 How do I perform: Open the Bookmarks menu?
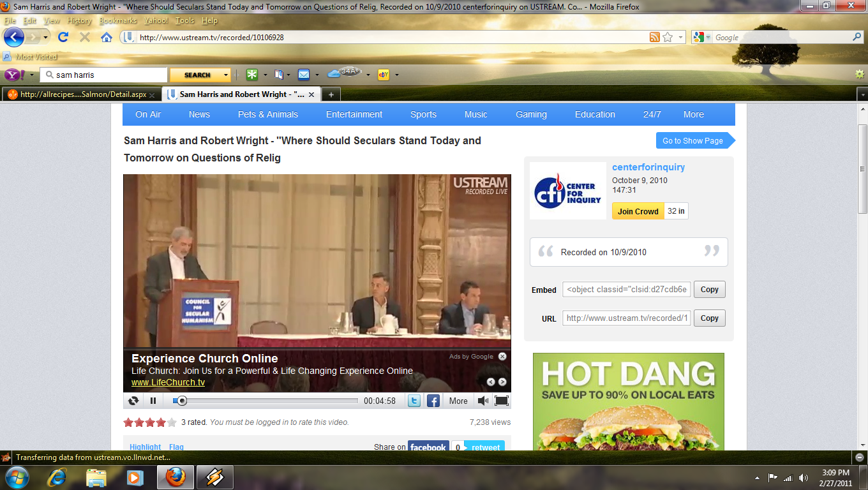tap(117, 20)
